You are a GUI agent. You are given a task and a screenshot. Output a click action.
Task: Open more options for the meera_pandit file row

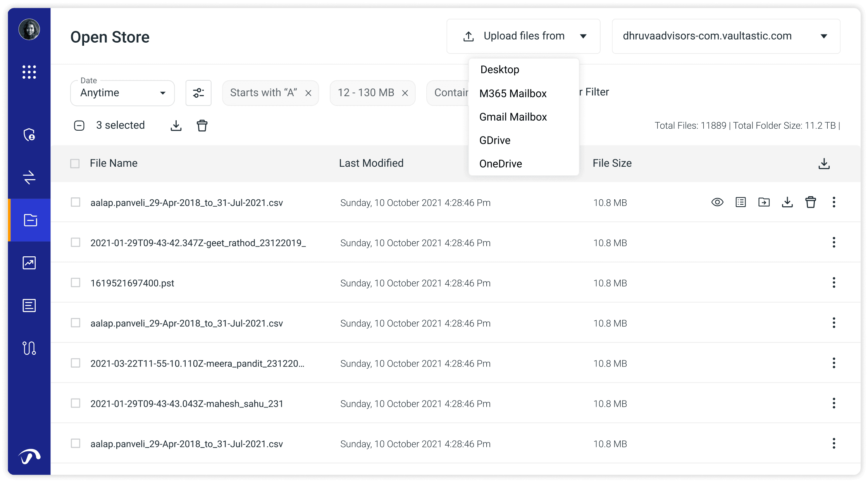[x=834, y=363]
